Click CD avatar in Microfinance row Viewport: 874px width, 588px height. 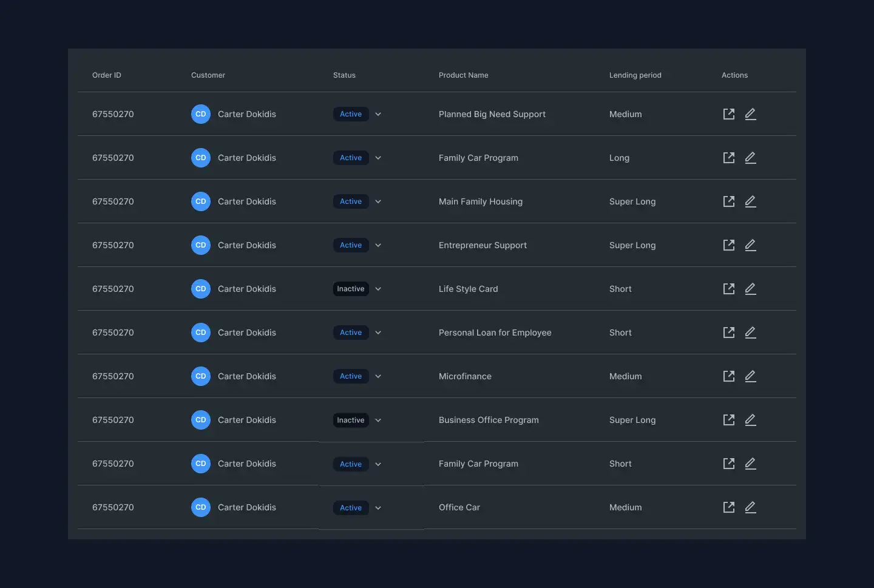[201, 376]
